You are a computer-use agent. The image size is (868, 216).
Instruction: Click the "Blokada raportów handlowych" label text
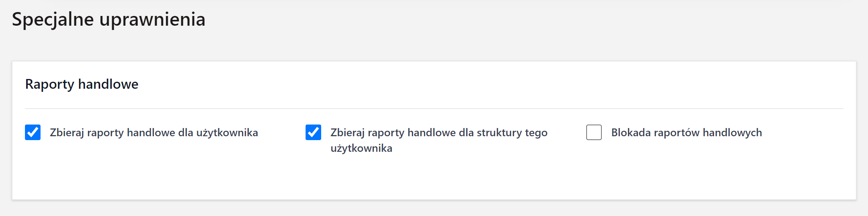[x=686, y=133]
